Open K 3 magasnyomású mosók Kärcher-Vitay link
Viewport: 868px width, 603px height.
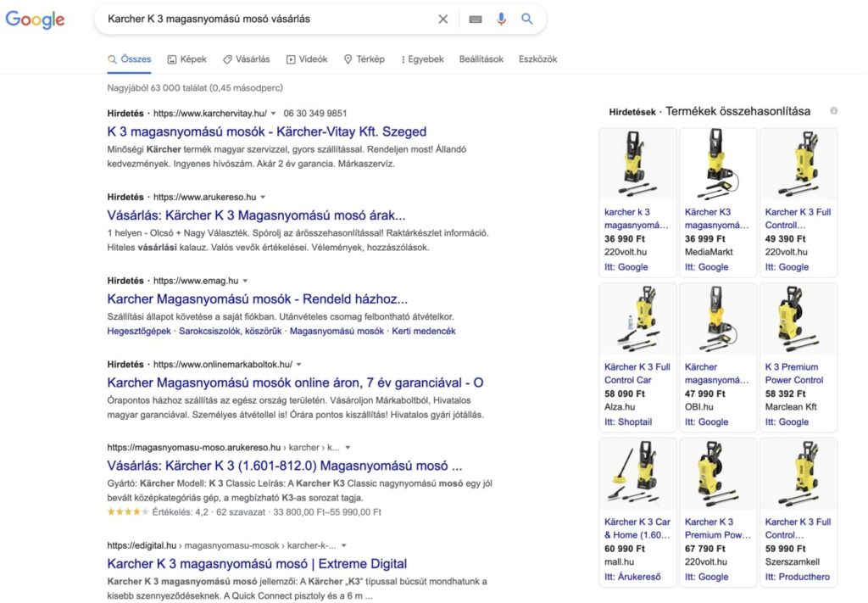267,131
